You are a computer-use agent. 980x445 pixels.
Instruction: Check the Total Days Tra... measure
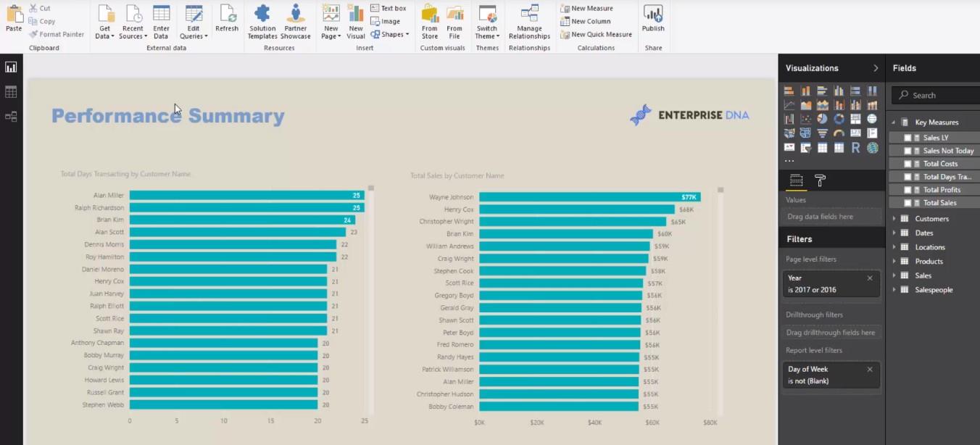click(x=908, y=177)
